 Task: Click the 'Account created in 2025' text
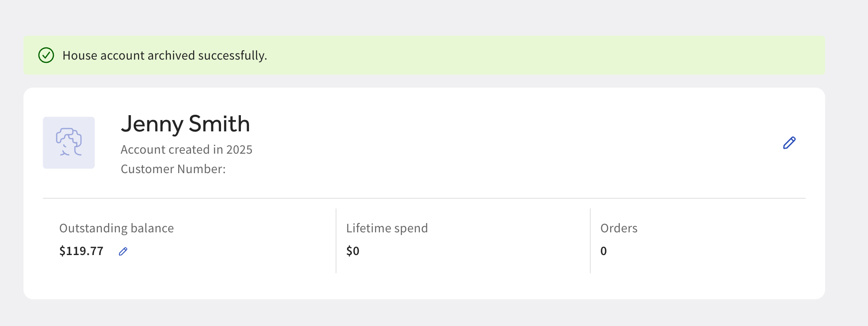(186, 150)
